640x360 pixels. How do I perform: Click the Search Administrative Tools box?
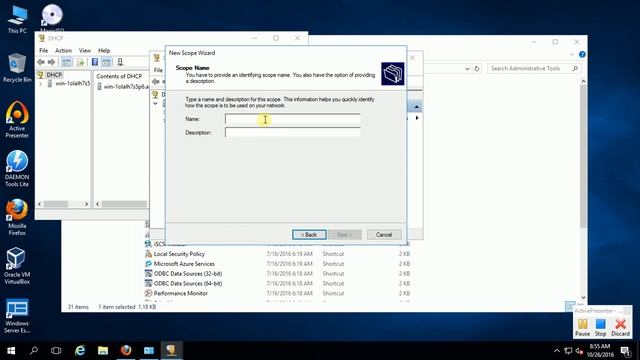click(533, 69)
